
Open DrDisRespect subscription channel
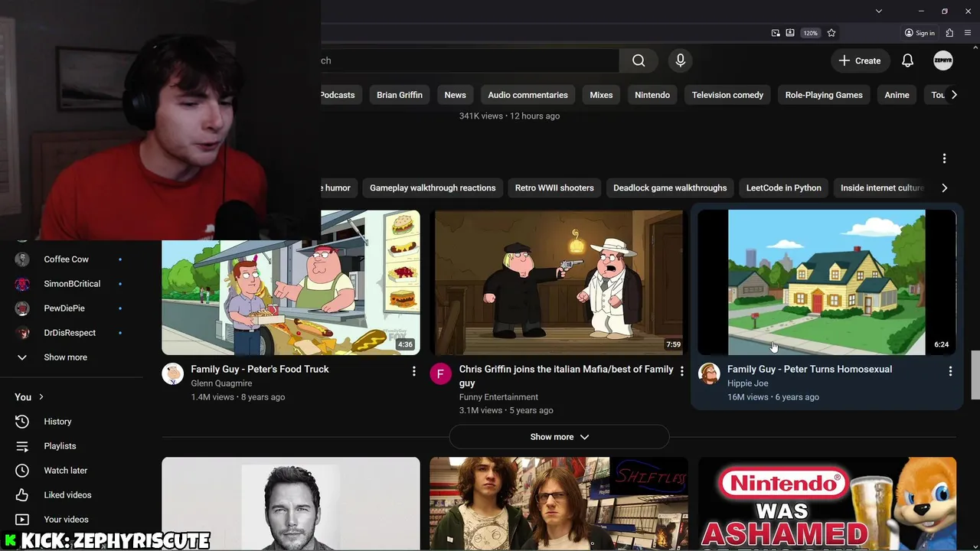(x=71, y=333)
